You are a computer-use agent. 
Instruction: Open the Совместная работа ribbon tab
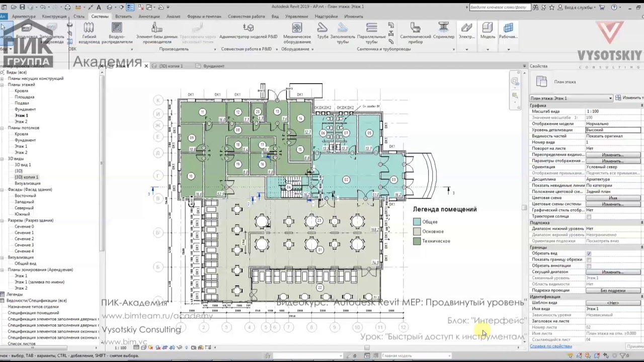[x=247, y=16]
